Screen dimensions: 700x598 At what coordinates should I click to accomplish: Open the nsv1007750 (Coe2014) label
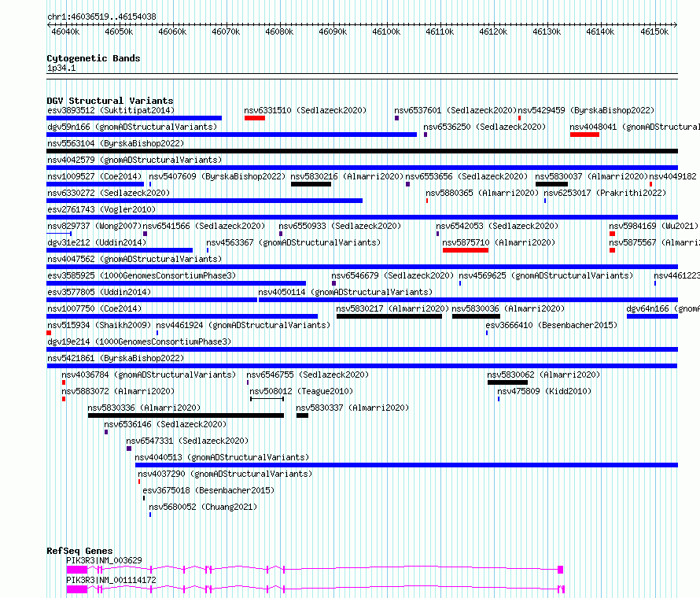tap(94, 308)
